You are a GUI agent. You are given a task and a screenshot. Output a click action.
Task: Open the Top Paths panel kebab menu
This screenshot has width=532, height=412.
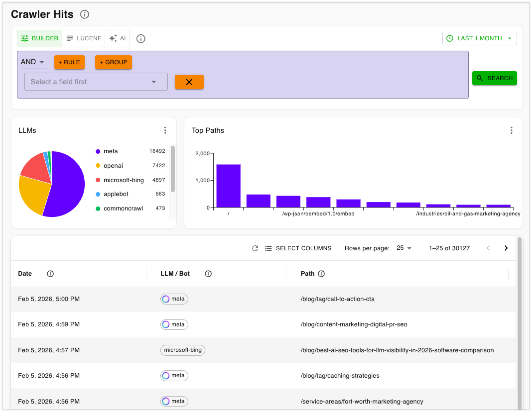[511, 130]
